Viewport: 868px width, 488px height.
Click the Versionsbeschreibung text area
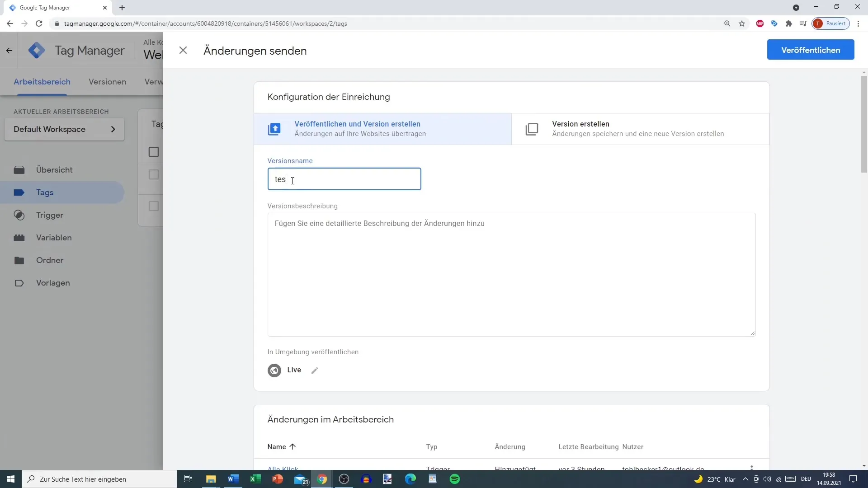point(511,275)
